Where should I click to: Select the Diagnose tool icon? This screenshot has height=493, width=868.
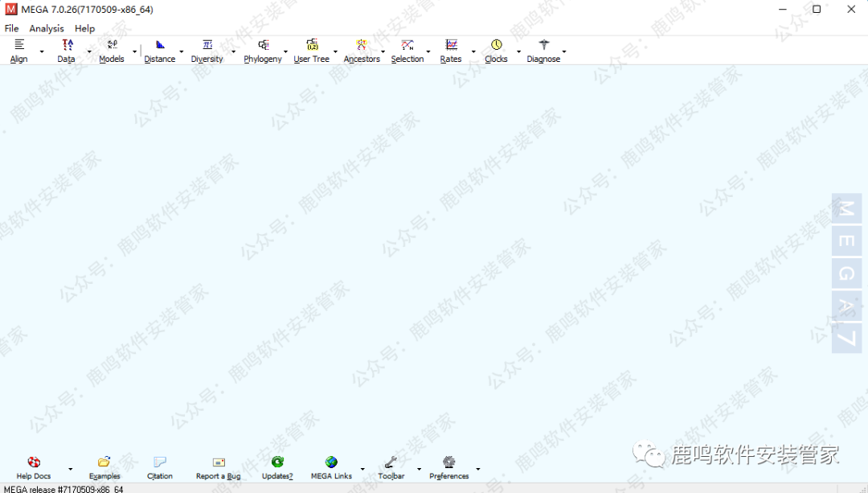pyautogui.click(x=543, y=50)
